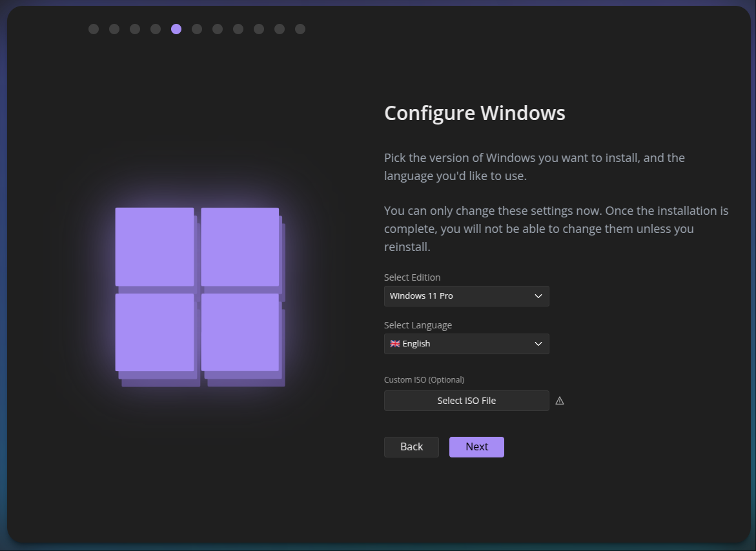
Task: Click the third step progress dot
Action: click(135, 29)
